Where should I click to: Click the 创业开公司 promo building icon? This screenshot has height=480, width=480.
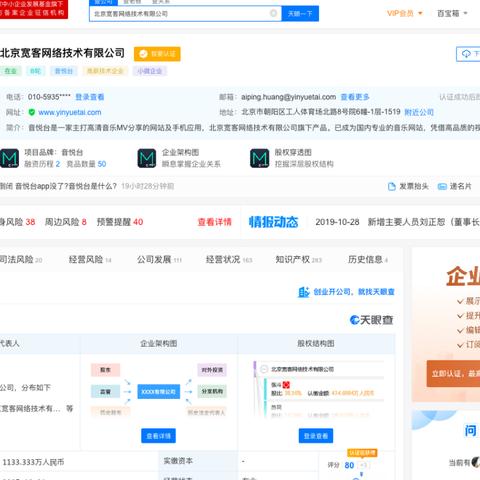tap(304, 292)
